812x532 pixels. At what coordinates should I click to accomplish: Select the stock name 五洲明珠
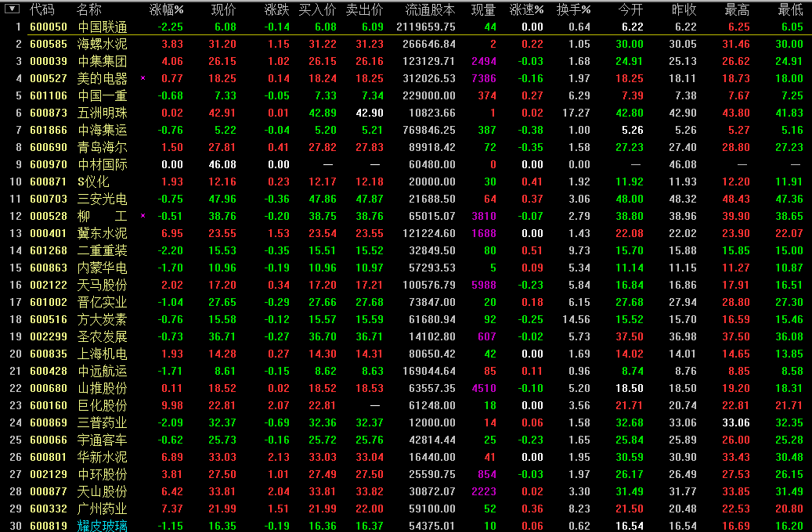click(x=102, y=113)
